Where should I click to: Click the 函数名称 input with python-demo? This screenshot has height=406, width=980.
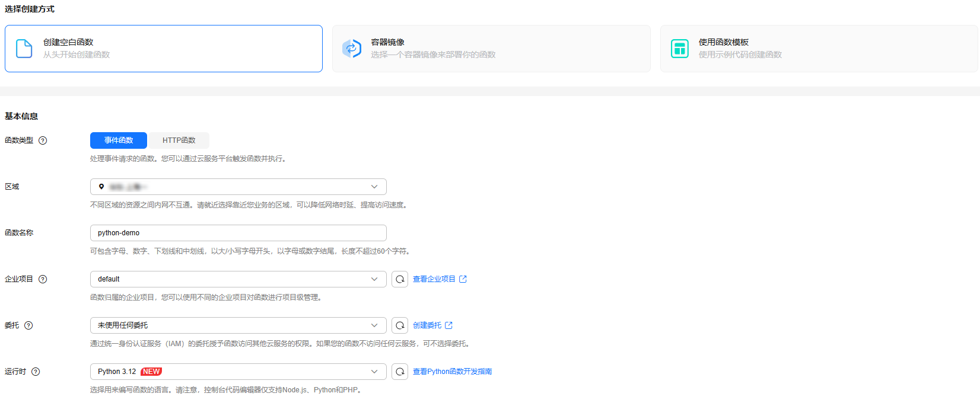point(238,233)
